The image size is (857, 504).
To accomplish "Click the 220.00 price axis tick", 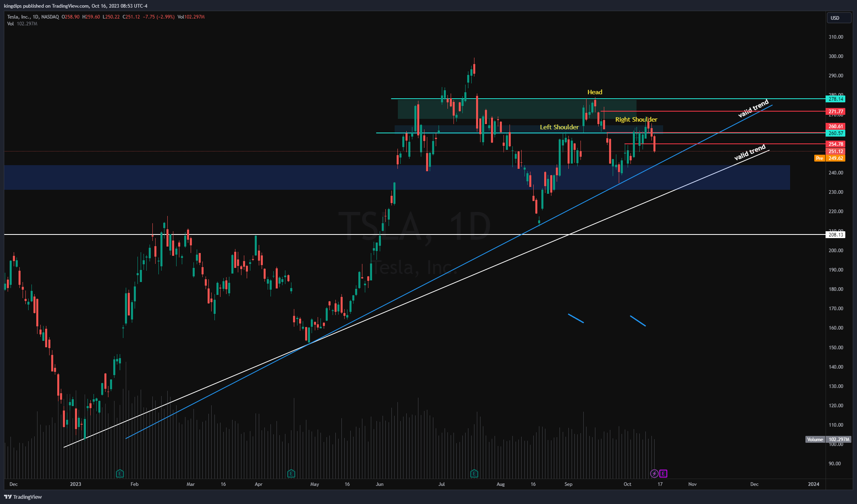I will tap(836, 212).
